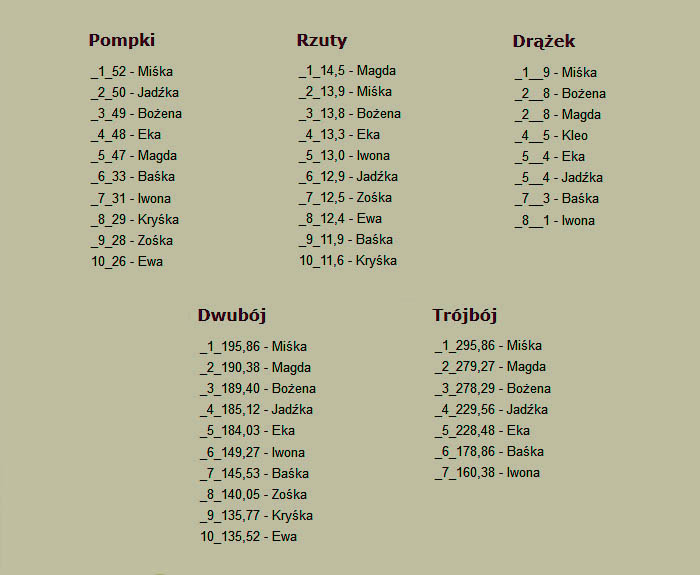700x575 pixels.
Task: Select Pompki entry 52 - Miśka
Action: pos(132,71)
